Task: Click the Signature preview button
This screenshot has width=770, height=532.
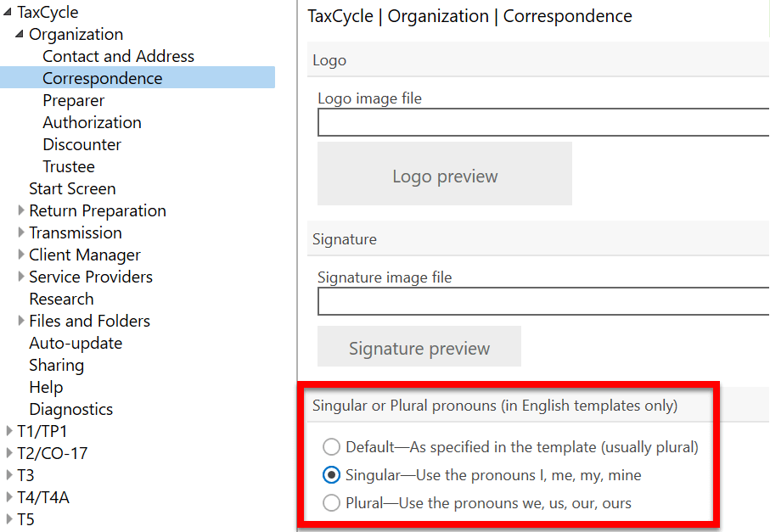Action: [x=419, y=348]
